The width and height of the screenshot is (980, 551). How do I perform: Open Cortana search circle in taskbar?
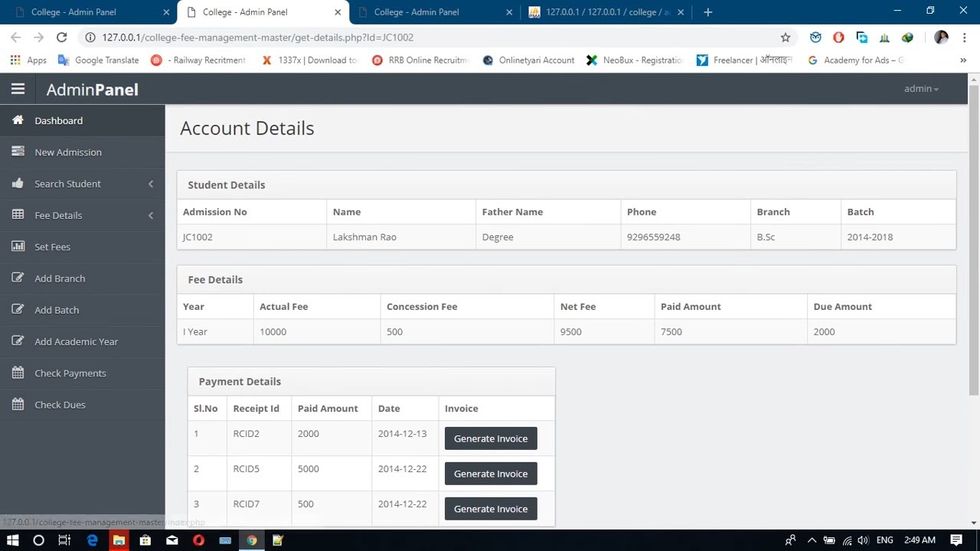pos(38,540)
